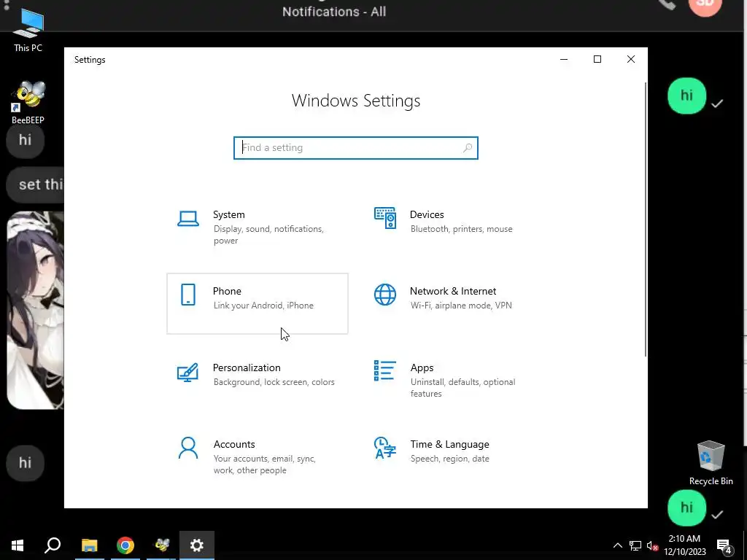
Task: Click the 'Speech, region, date' description
Action: point(449,459)
